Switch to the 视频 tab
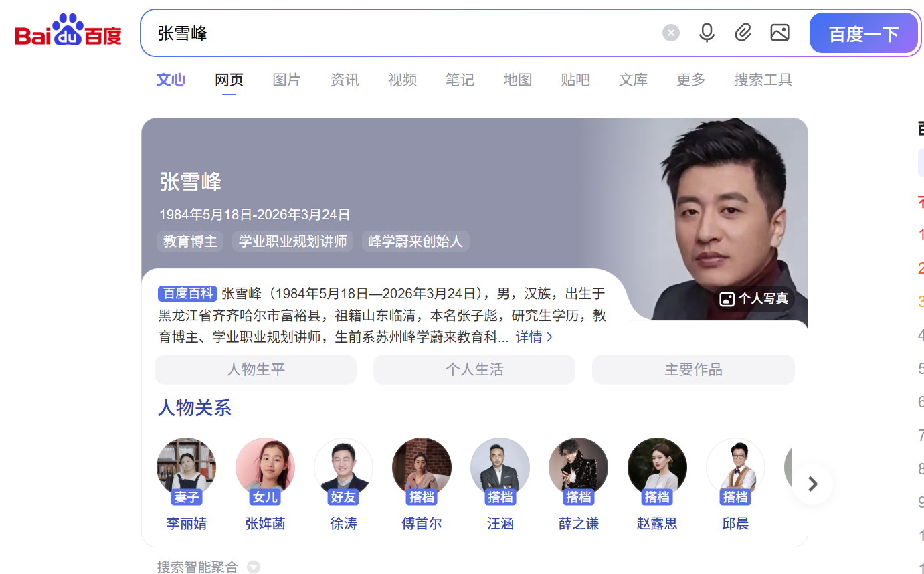Screen dimensions: 924x574 402,80
